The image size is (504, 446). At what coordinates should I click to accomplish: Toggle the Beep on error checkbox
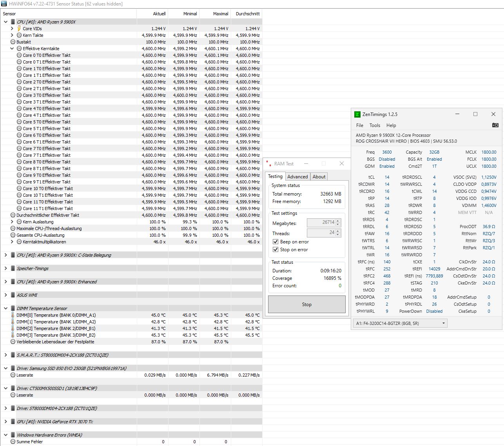pos(276,241)
